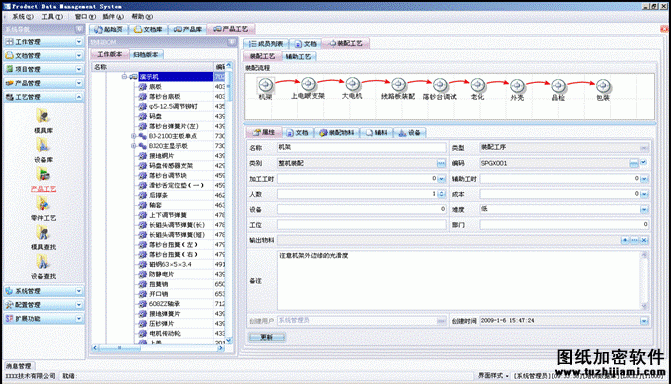
Task: Pin the BOM tree panel header
Action: (x=232, y=42)
